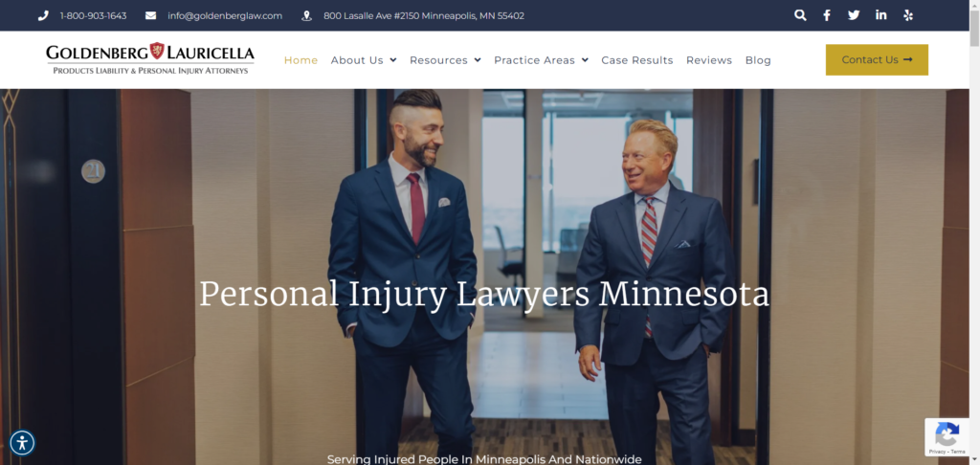Open the Twitter profile icon
980x465 pixels.
(854, 15)
